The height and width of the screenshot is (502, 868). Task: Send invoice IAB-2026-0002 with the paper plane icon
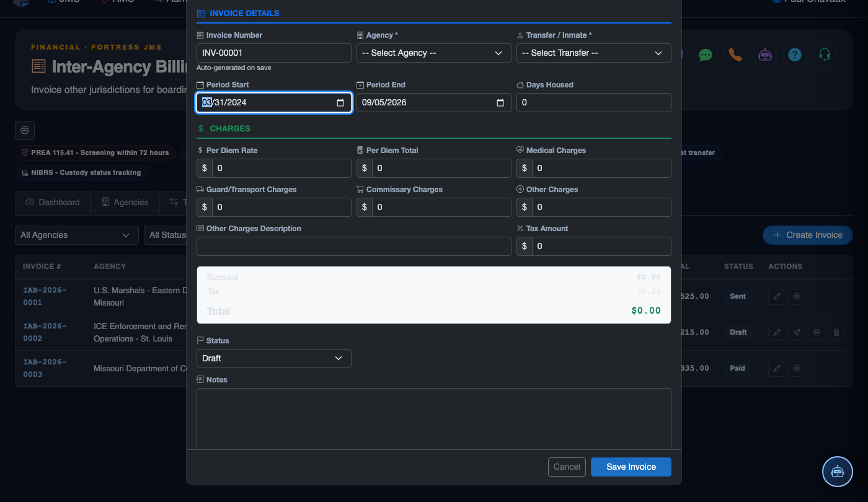point(797,333)
